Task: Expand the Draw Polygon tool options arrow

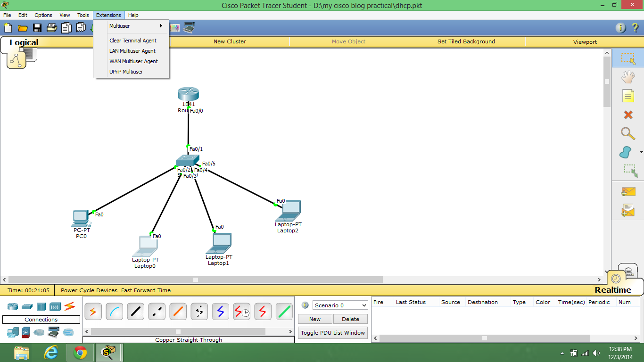Action: (x=641, y=152)
